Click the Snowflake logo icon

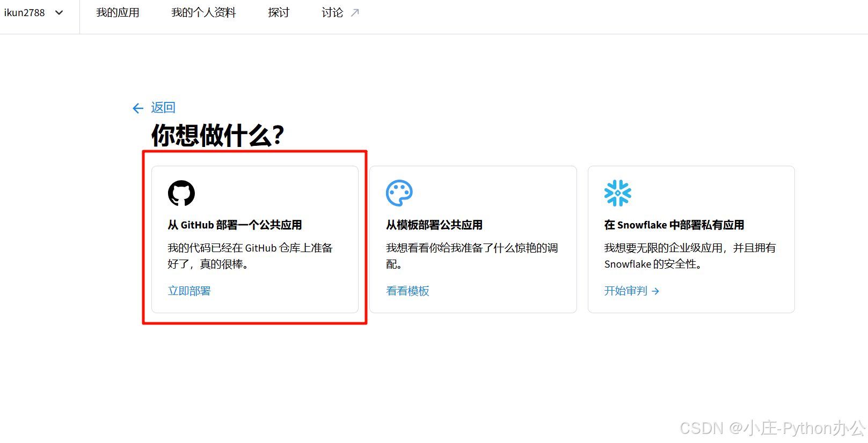click(618, 193)
